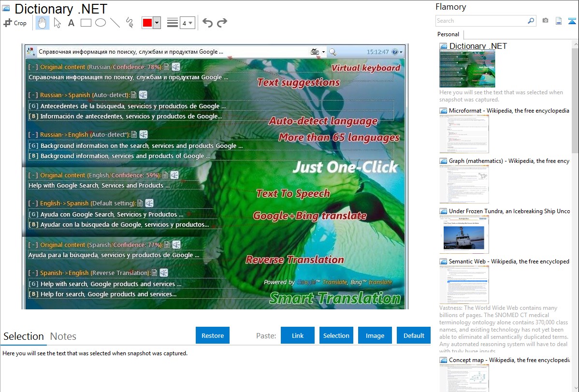Open the Microformat Wikipedia snapshot thumbnail
Screen dimensions: 579x392
[464, 134]
